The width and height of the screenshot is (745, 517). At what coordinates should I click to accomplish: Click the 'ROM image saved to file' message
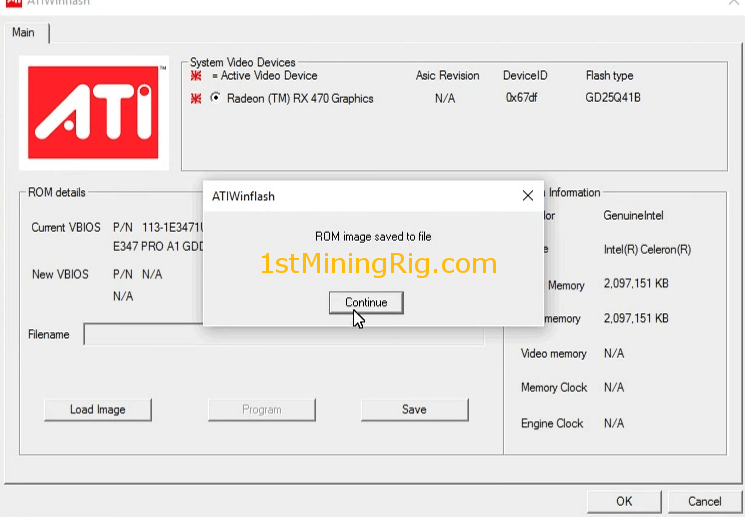click(x=373, y=237)
